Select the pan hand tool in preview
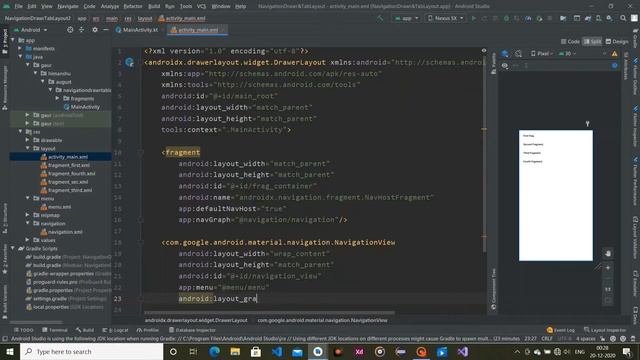 (608, 253)
